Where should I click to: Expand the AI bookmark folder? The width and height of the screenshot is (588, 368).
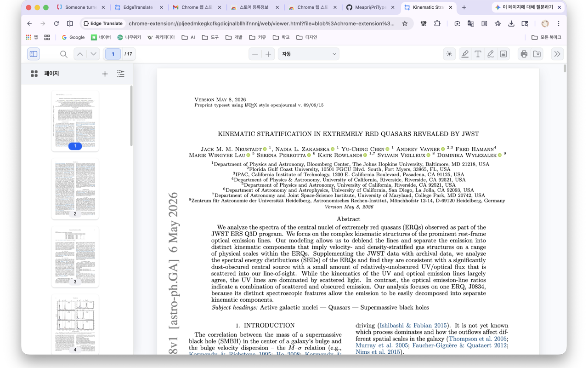(188, 37)
